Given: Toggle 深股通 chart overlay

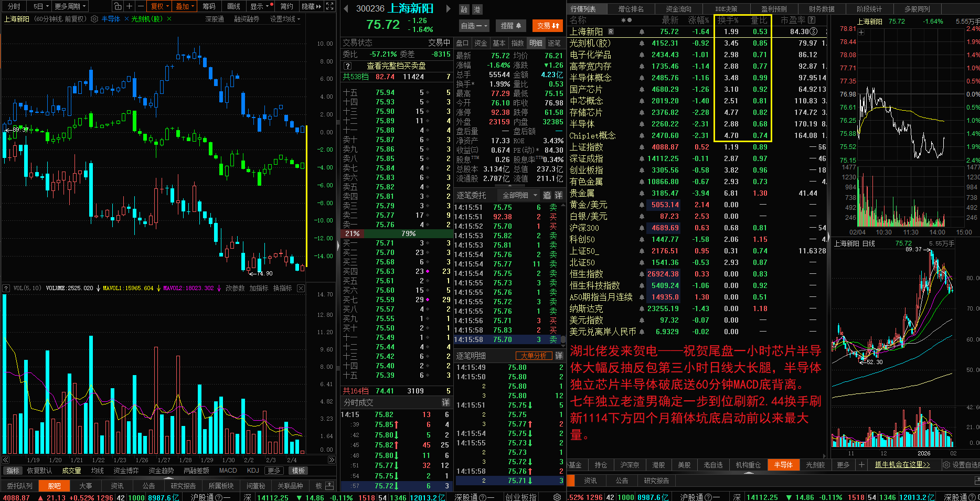Looking at the screenshot, I should (x=215, y=19).
